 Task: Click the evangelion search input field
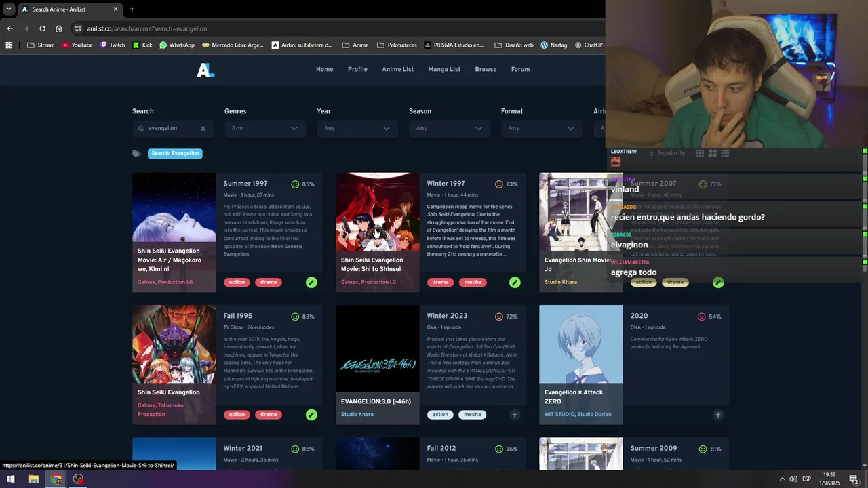(x=173, y=129)
